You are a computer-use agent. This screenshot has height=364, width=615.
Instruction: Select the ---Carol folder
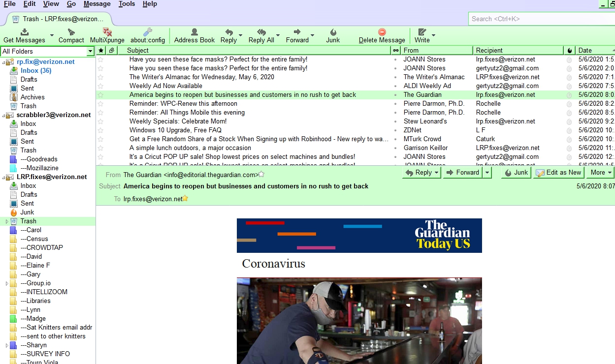coord(31,230)
